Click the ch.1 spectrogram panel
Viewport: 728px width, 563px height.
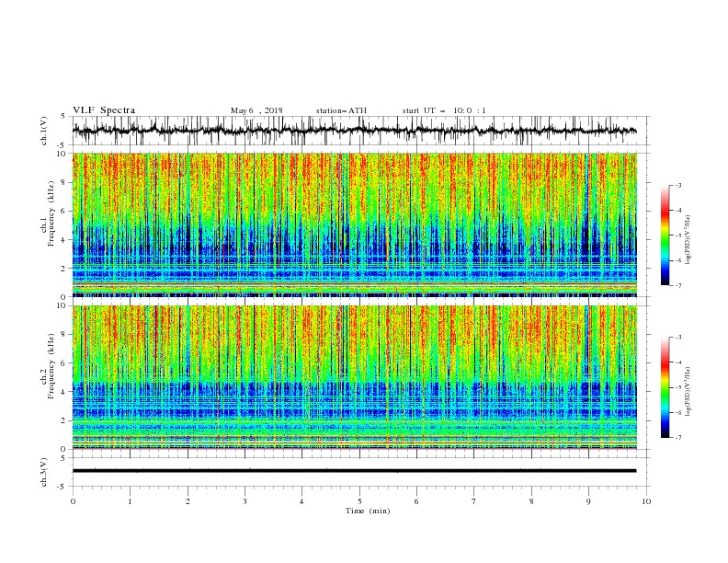coord(355,224)
